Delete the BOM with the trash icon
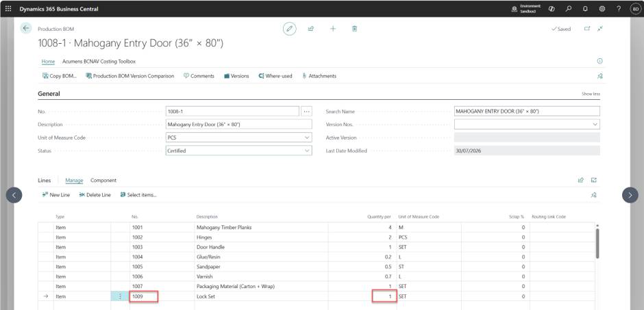 coord(354,29)
